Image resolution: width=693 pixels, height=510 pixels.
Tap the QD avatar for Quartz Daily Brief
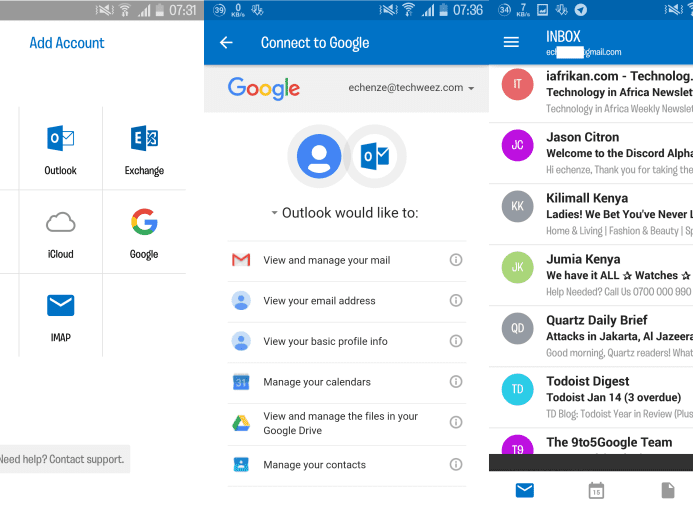pos(518,328)
